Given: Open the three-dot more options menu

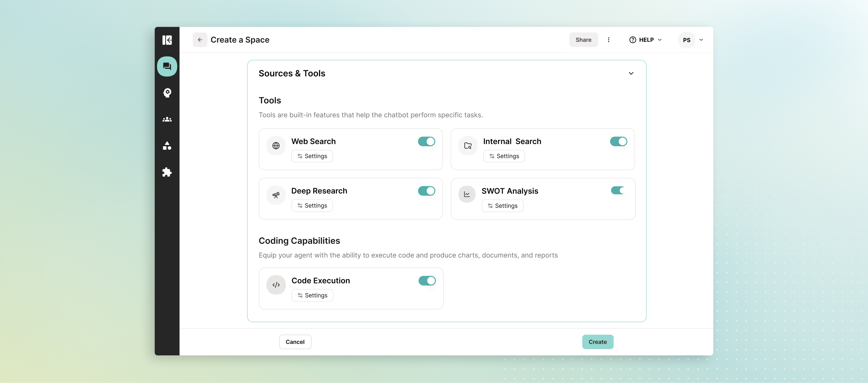Looking at the screenshot, I should [x=608, y=40].
